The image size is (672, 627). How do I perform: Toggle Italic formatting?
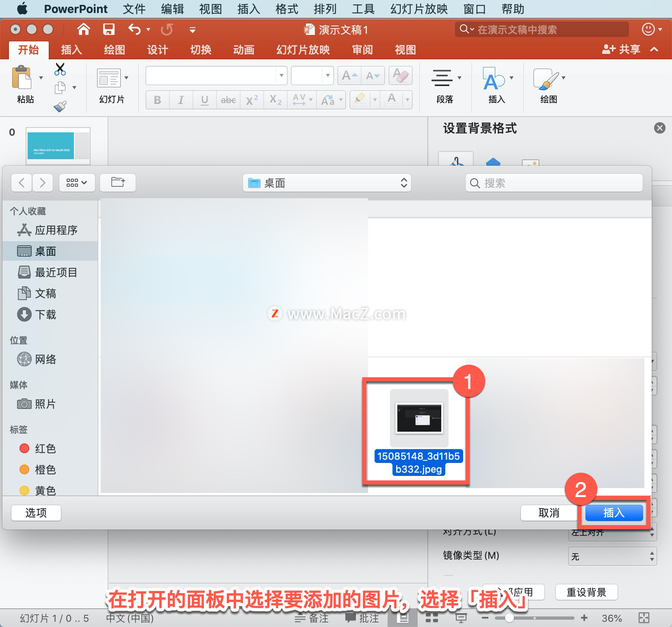(181, 100)
